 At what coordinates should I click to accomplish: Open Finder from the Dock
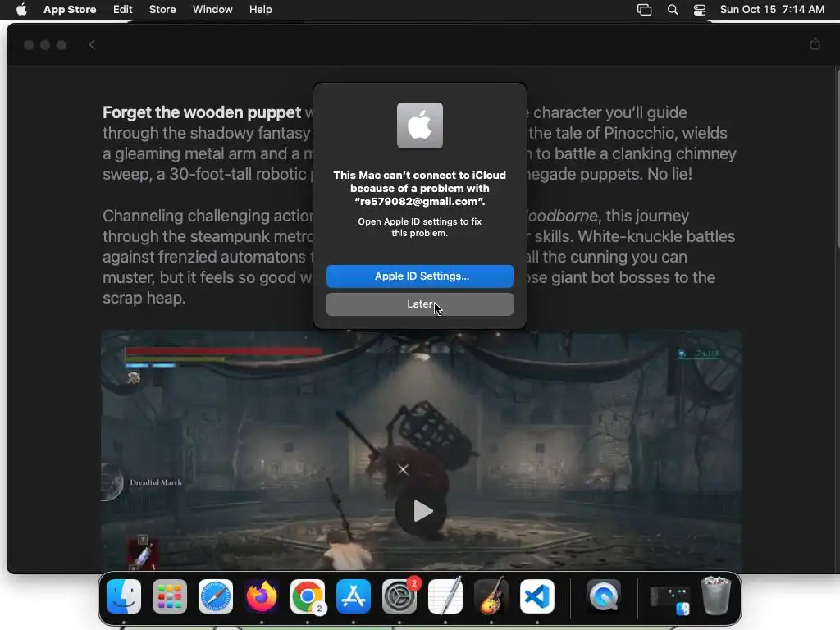click(124, 596)
